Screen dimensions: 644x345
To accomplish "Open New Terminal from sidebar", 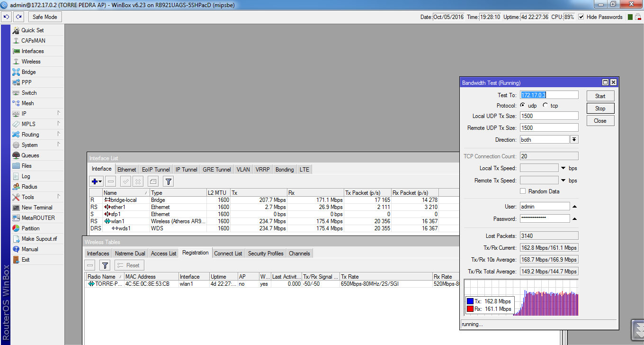I will [x=37, y=208].
